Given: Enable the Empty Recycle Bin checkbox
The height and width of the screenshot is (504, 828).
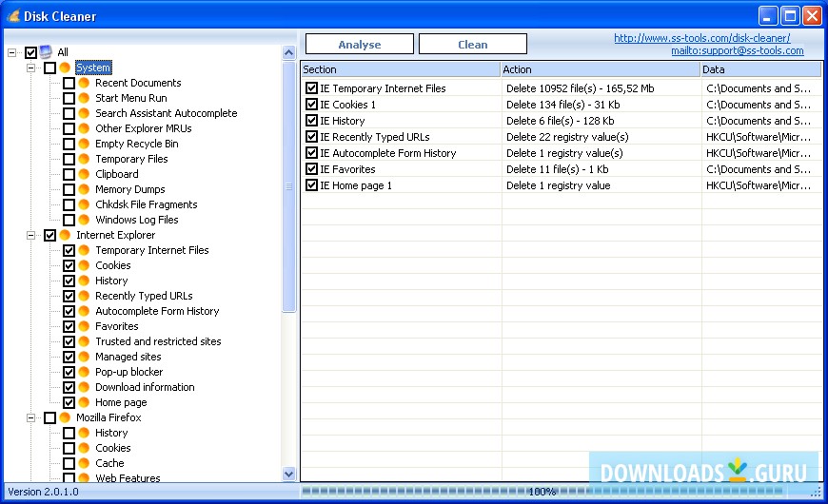Looking at the screenshot, I should pyautogui.click(x=69, y=144).
